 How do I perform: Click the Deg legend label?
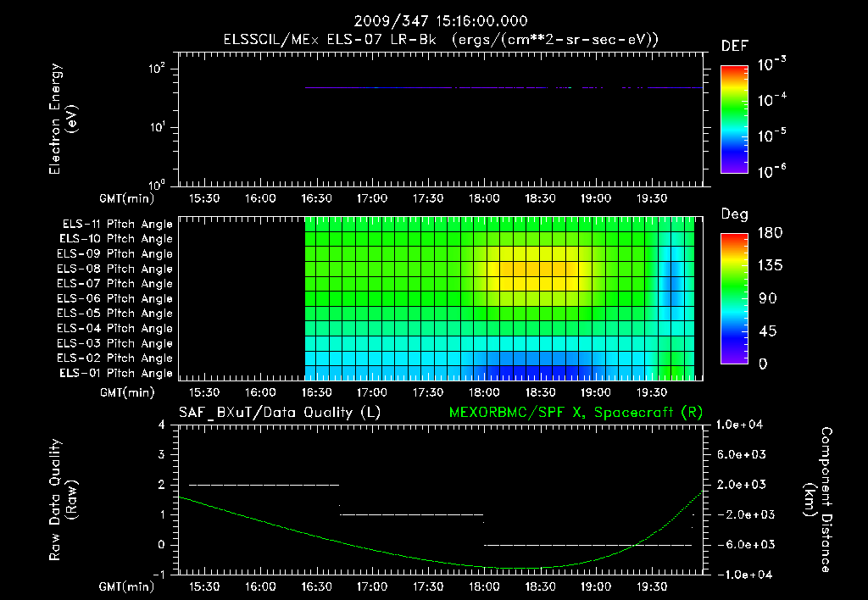(735, 214)
